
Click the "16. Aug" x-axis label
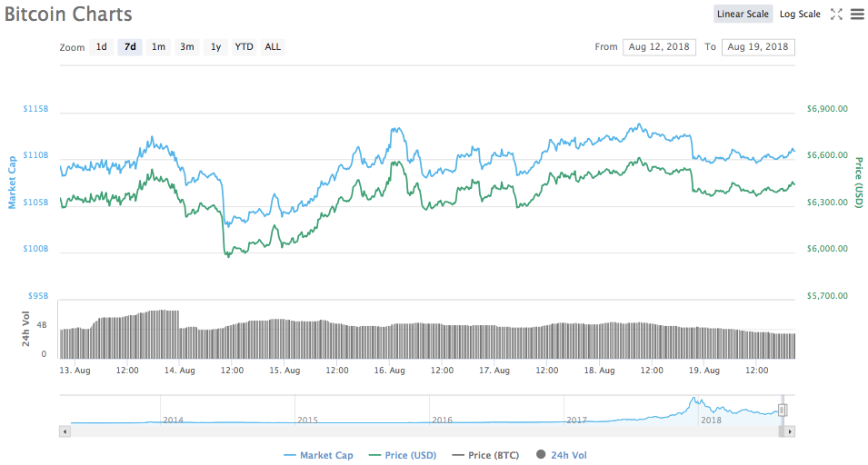(389, 371)
